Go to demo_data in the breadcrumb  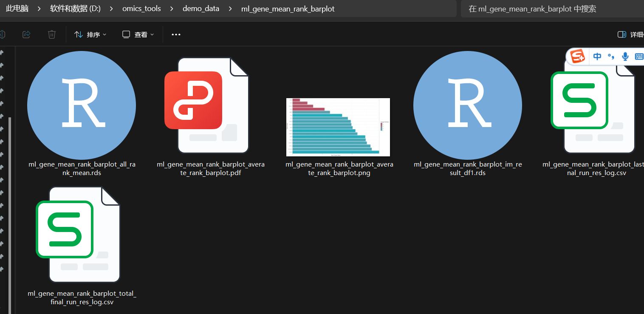coord(201,8)
